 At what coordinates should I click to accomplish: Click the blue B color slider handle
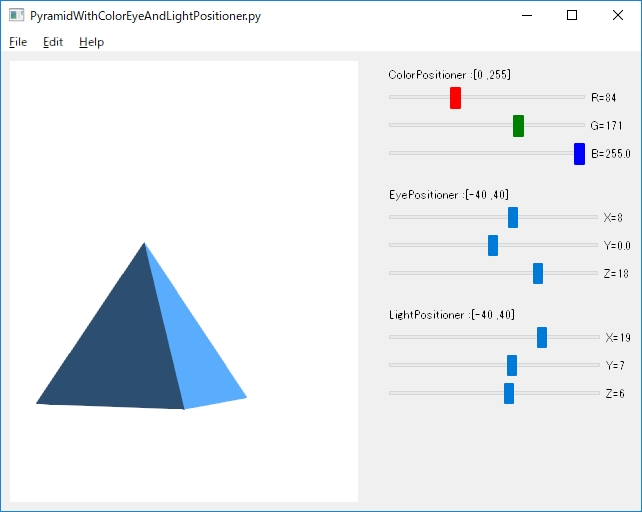[x=579, y=154]
